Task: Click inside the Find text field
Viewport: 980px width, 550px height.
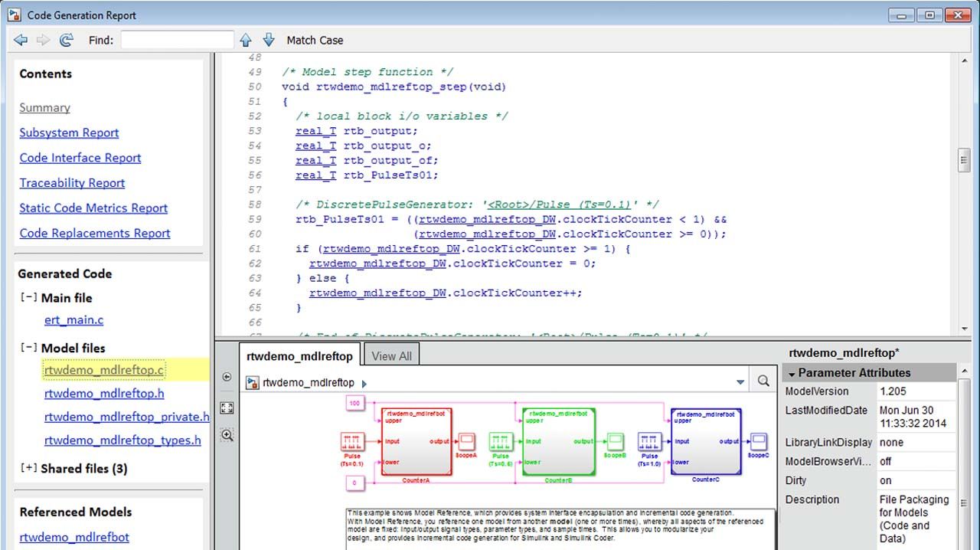Action: [x=177, y=40]
